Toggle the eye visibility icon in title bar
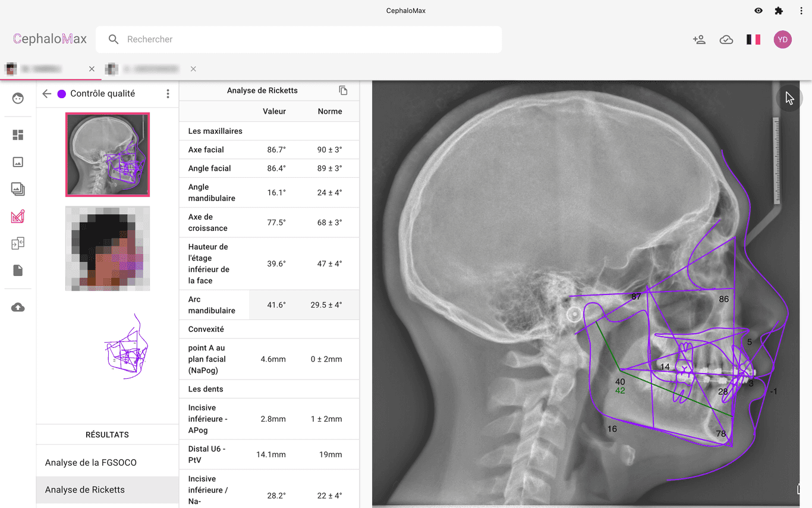This screenshot has height=508, width=812. click(x=759, y=11)
